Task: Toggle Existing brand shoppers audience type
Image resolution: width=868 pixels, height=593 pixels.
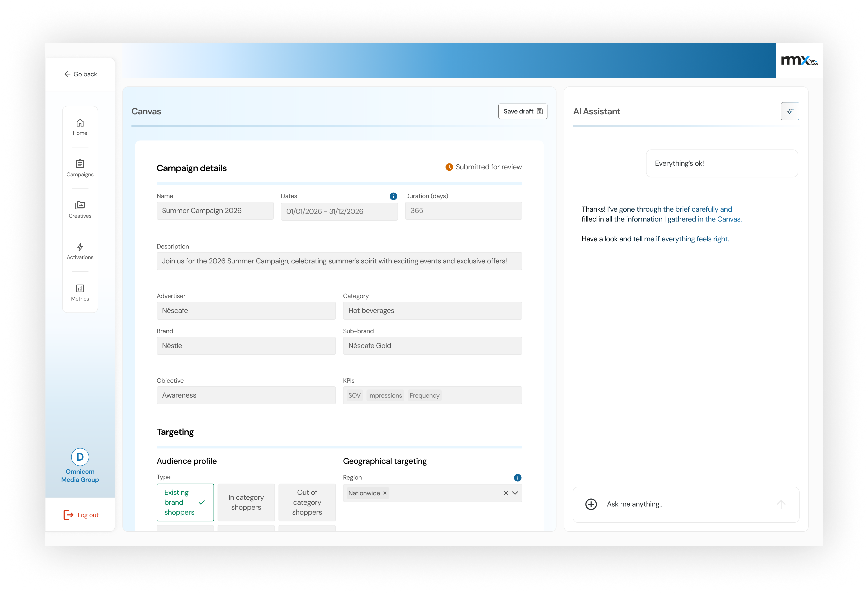Action: coord(185,503)
